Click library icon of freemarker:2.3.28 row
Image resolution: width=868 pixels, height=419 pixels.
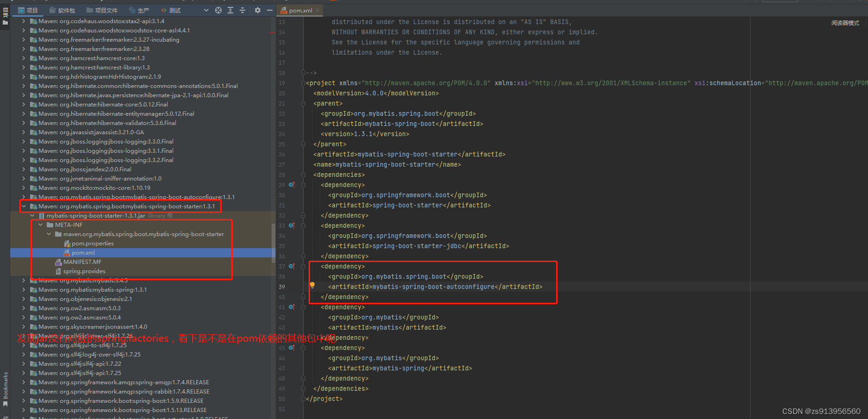(33, 49)
